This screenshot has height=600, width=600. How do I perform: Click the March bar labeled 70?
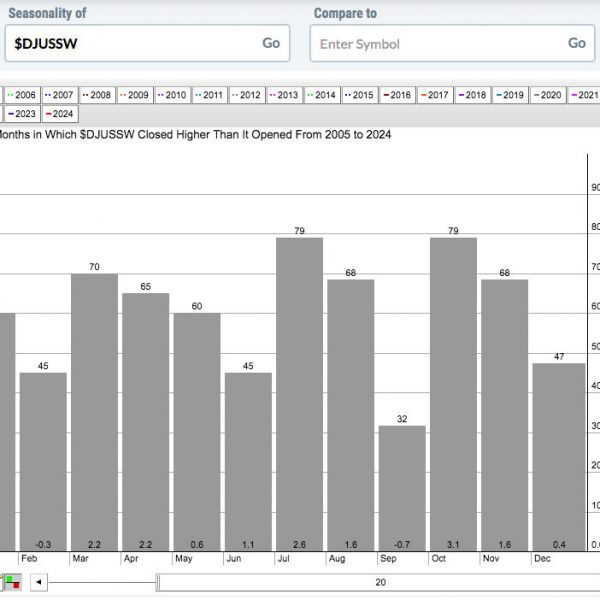coord(95,412)
